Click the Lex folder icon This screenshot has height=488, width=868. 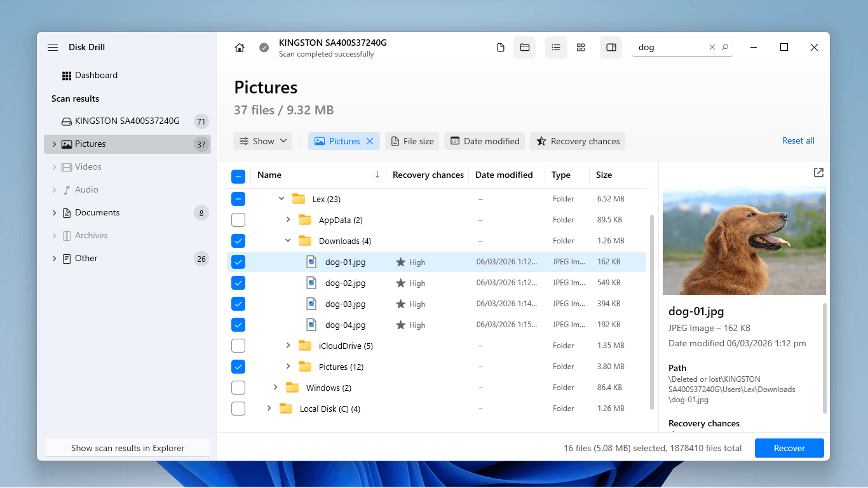click(x=299, y=199)
